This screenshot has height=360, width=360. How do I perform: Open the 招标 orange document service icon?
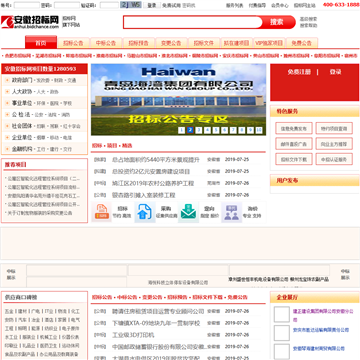[101, 212]
